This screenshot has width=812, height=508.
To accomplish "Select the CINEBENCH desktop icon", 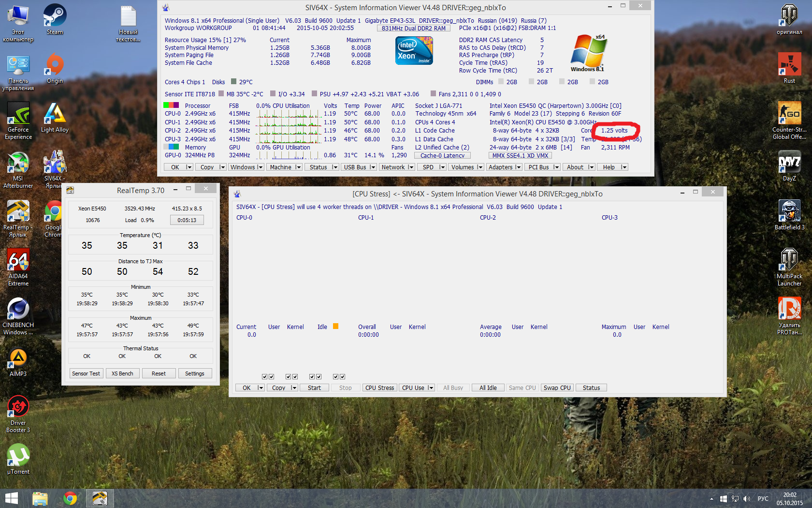I will [x=18, y=316].
